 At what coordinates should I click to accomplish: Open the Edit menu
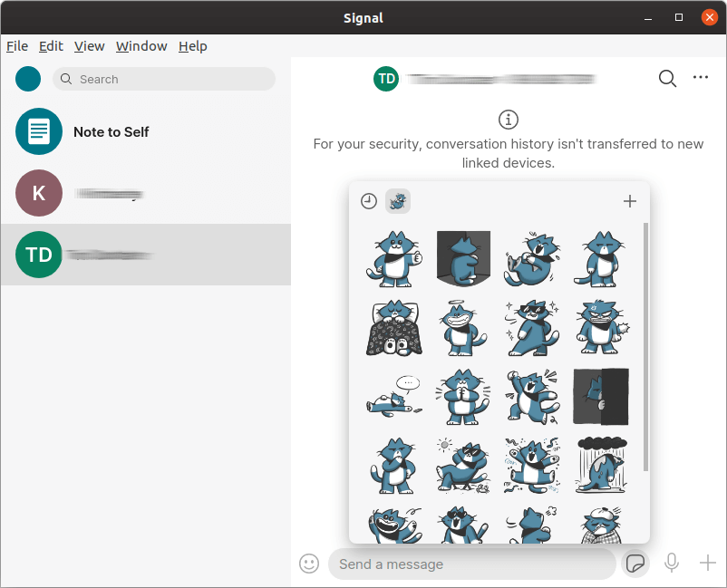coord(51,46)
